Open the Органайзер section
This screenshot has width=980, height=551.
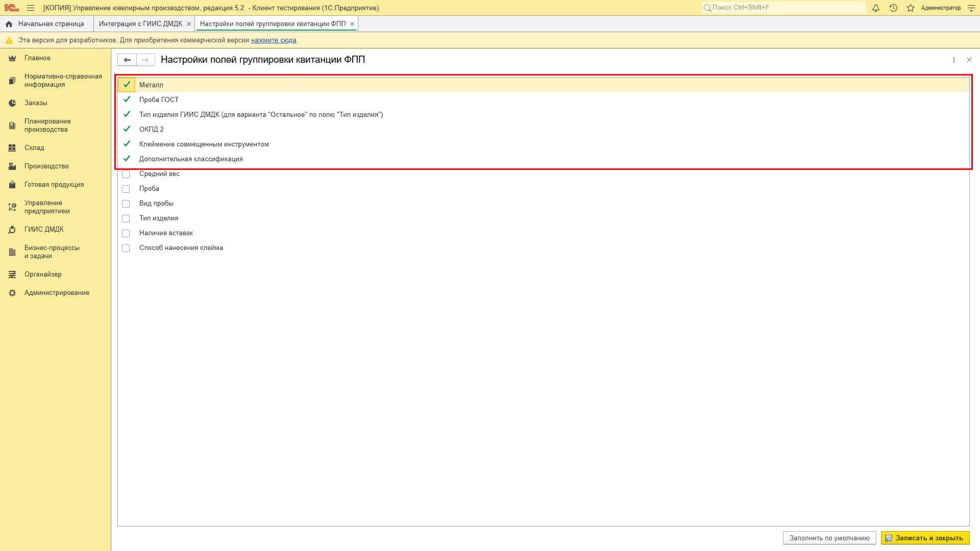(43, 274)
